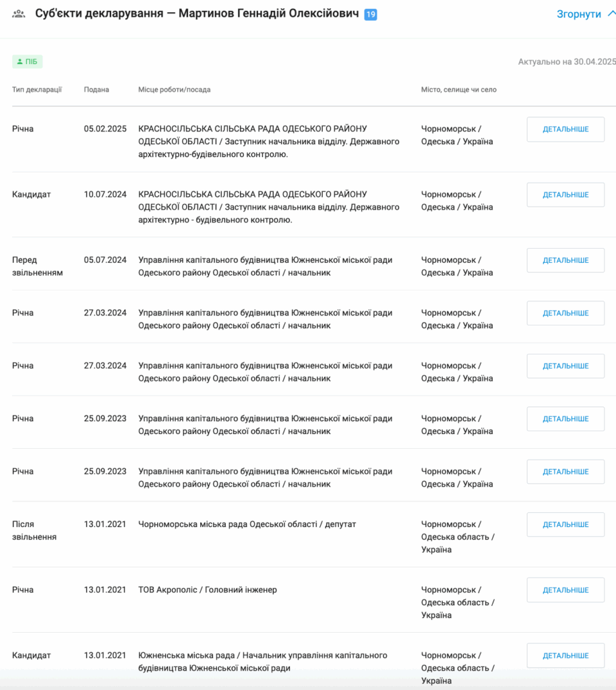This screenshot has height=690, width=616.
Task: Collapse the section via the Згорнути link
Action: coord(578,14)
